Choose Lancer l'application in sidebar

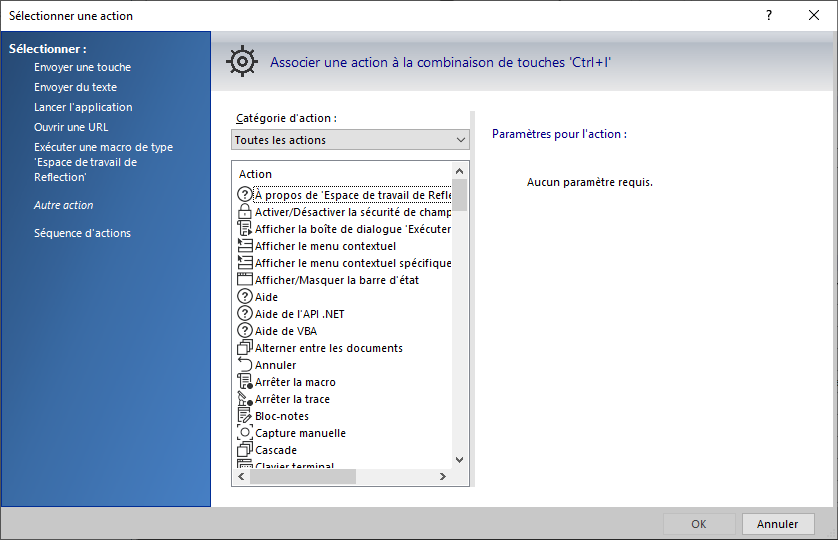(x=83, y=107)
